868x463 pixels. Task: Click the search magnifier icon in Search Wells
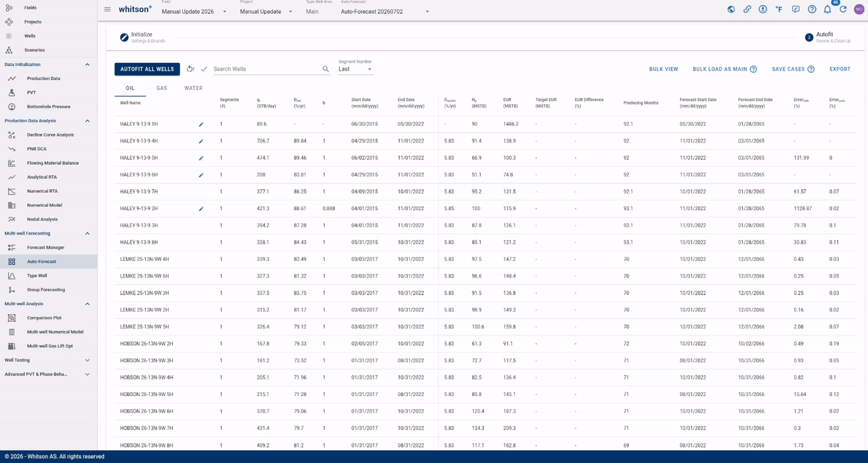(326, 69)
